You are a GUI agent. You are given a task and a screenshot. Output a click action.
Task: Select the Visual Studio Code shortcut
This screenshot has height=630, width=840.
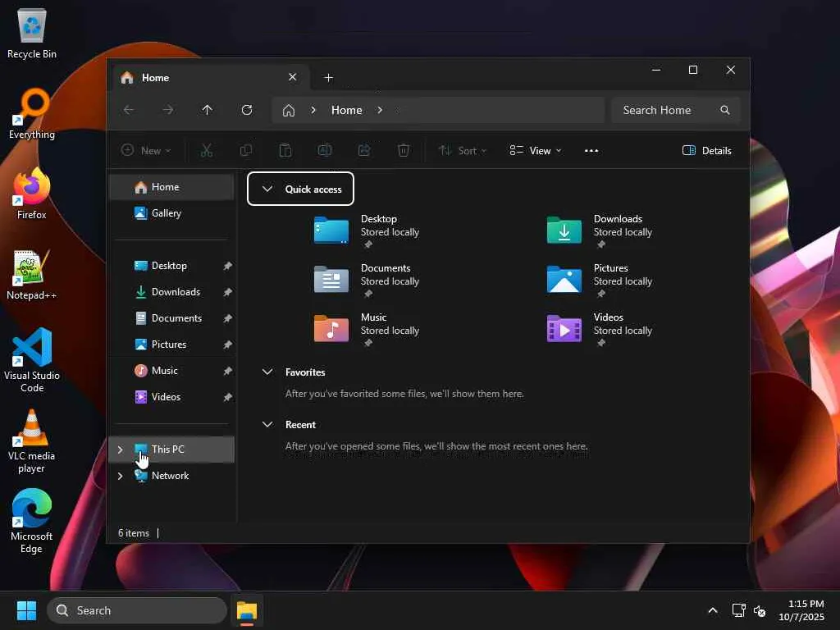32,360
